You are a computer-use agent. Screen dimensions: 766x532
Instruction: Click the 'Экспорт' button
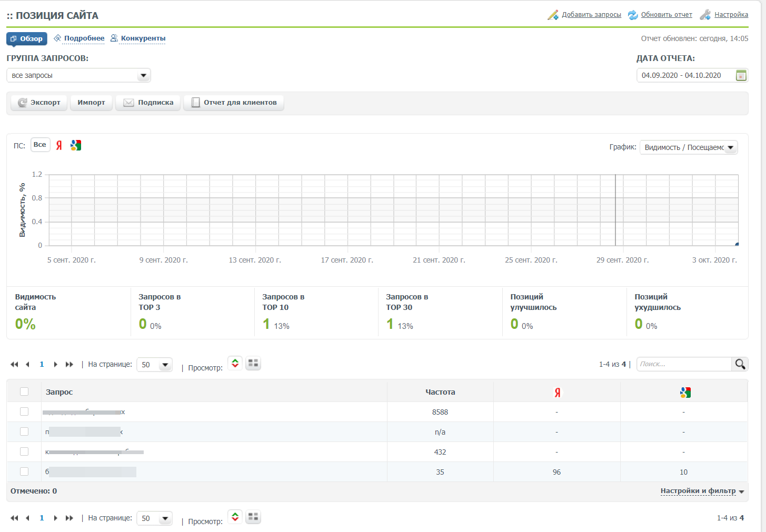[x=39, y=103]
